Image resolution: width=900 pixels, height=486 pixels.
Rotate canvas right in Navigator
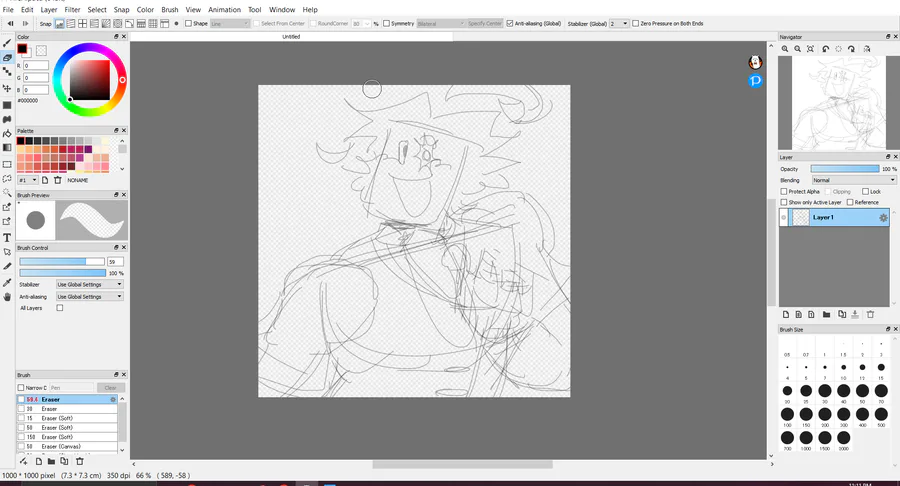coord(851,49)
